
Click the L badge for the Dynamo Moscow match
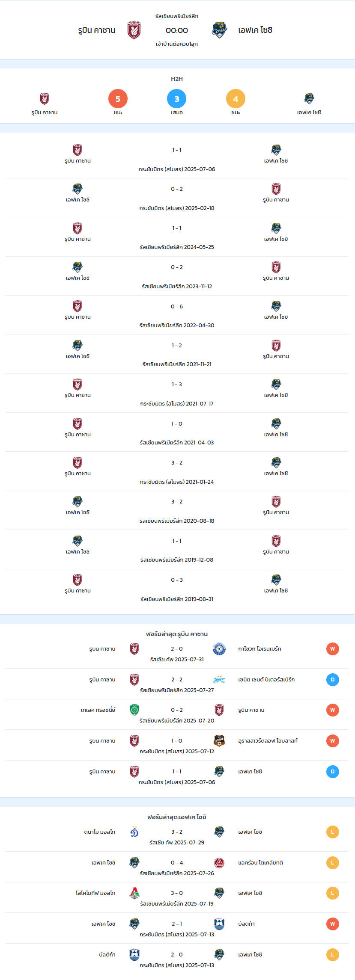(x=333, y=832)
